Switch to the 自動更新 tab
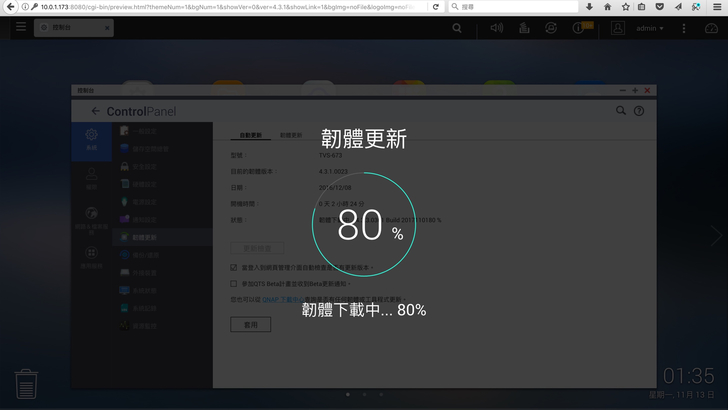Screen dimensions: 728x410 point(246,134)
